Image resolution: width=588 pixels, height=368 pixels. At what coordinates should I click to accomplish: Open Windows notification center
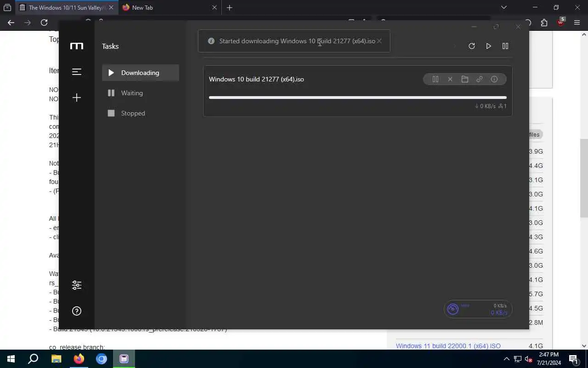573,359
